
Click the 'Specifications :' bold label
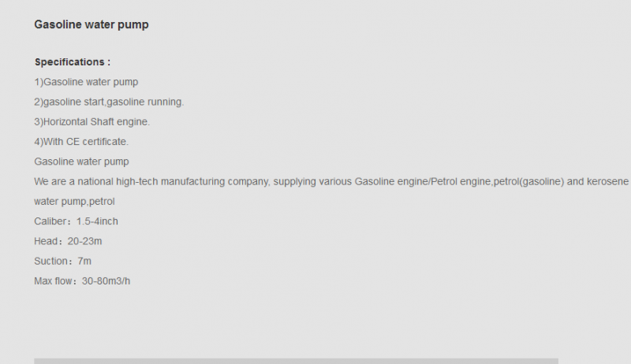click(73, 62)
